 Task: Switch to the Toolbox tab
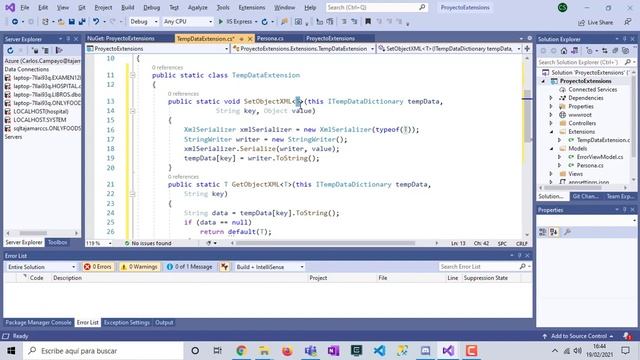point(58,242)
